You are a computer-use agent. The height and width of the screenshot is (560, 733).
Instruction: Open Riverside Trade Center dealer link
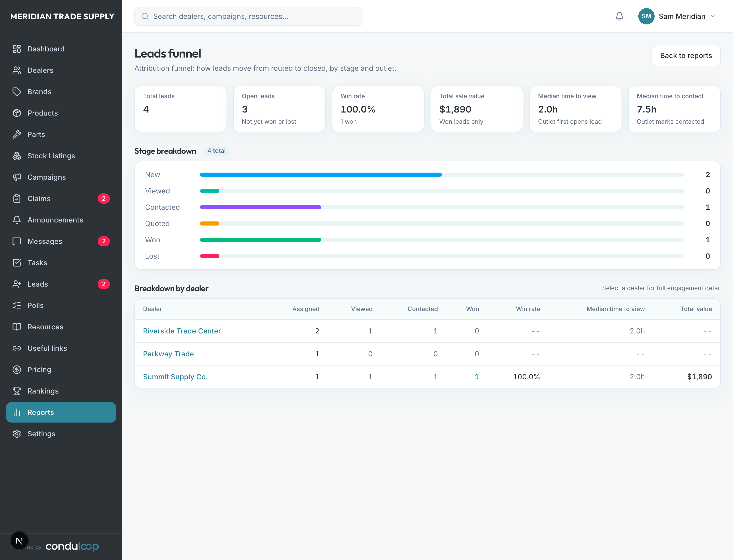pyautogui.click(x=182, y=331)
